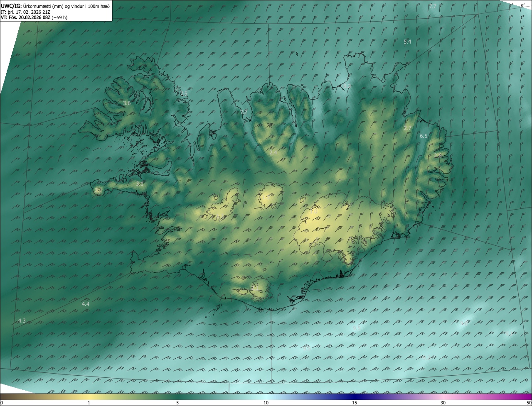This screenshot has height=406, width=532.
Task: Select the 5.4 precipitation value
Action: pyautogui.click(x=407, y=42)
